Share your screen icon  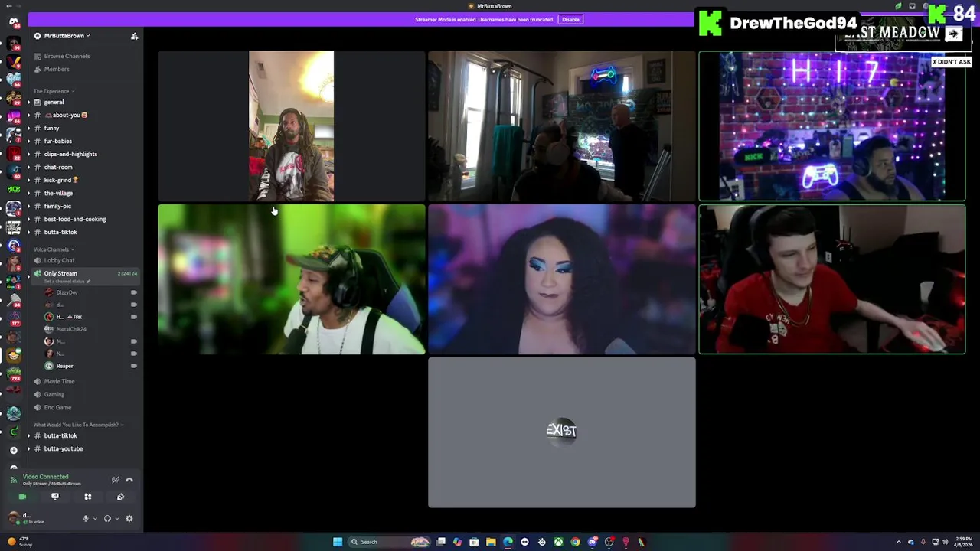55,497
